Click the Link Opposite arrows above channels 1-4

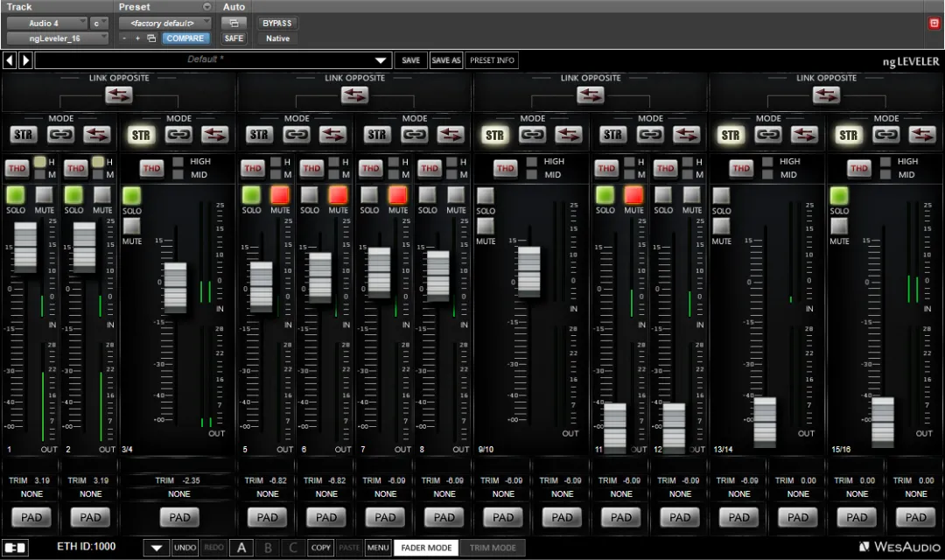[x=119, y=95]
